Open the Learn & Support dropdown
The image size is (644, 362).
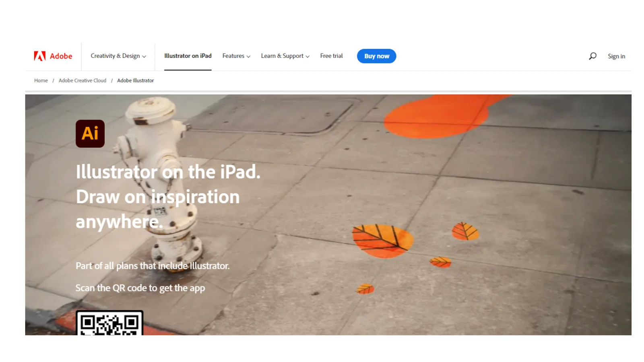click(285, 56)
